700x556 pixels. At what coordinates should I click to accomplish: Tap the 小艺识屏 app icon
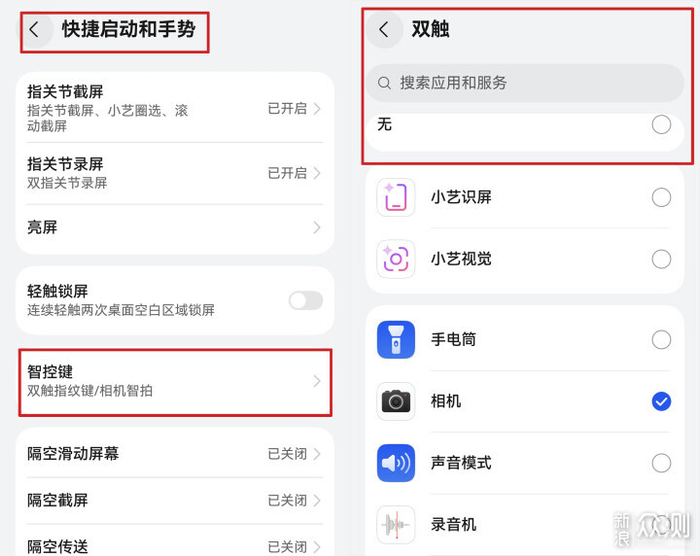click(x=396, y=197)
